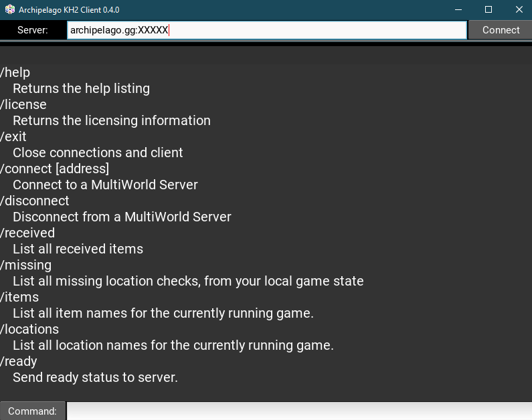Click the /locations command entry
Image resolution: width=532 pixels, height=420 pixels.
(x=29, y=329)
